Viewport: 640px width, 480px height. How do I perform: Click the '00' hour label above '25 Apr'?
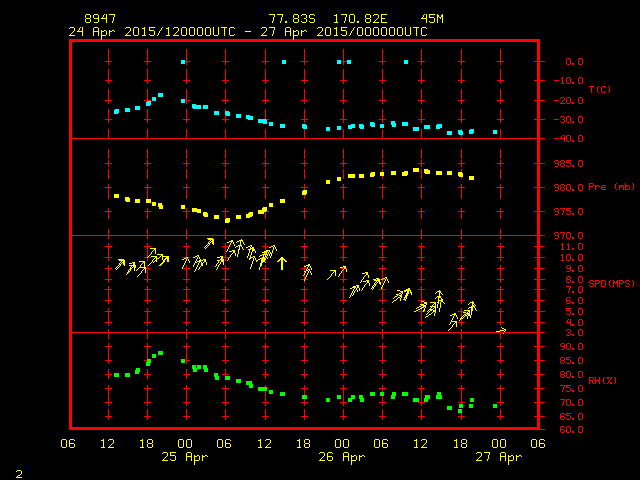coord(185,444)
